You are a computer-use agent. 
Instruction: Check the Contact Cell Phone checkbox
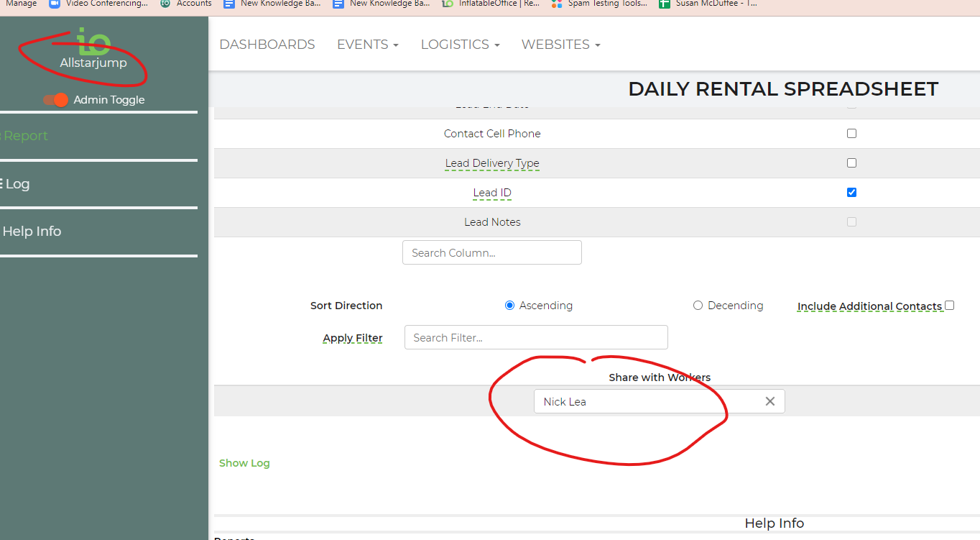[851, 134]
